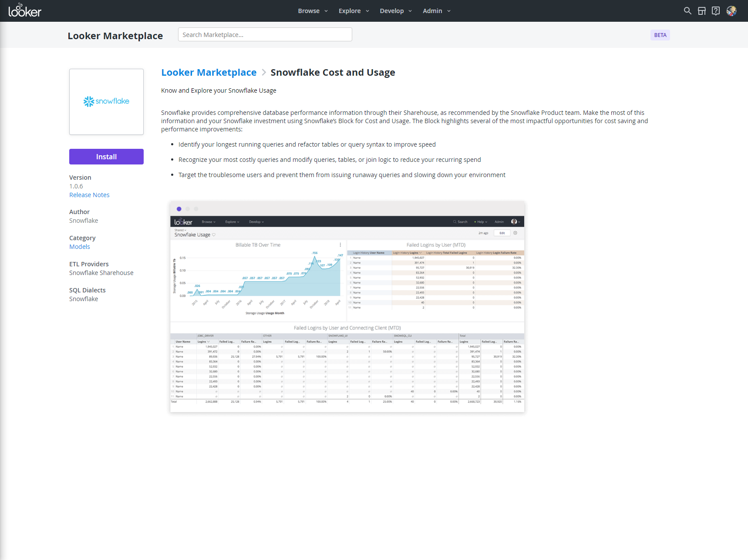The image size is (748, 560).
Task: Click the BETA badge
Action: click(x=660, y=35)
